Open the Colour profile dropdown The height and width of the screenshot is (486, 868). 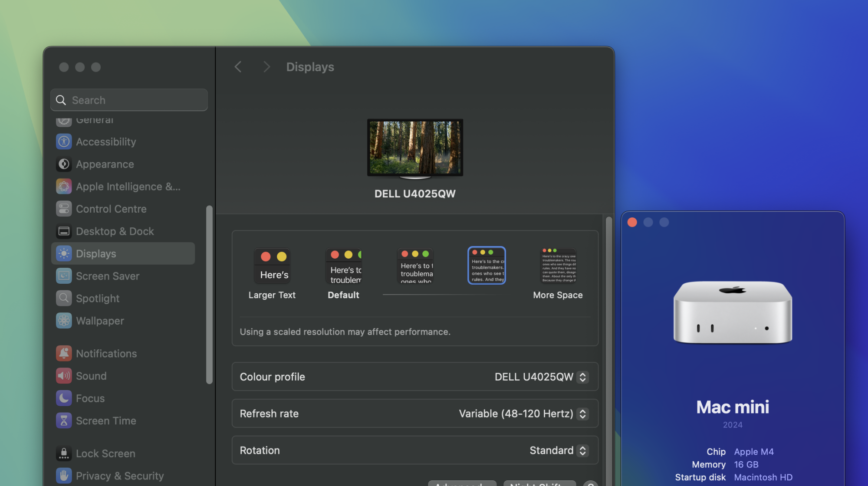pos(582,377)
